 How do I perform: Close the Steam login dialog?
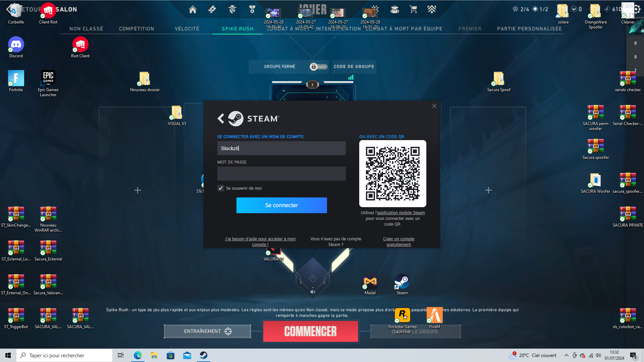pyautogui.click(x=434, y=106)
